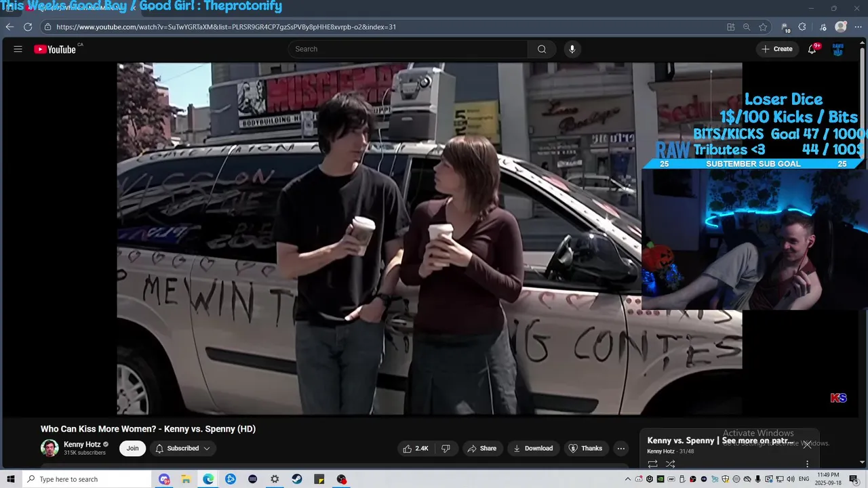Click the page scrollbar down arrow
The height and width of the screenshot is (488, 868).
(x=863, y=463)
